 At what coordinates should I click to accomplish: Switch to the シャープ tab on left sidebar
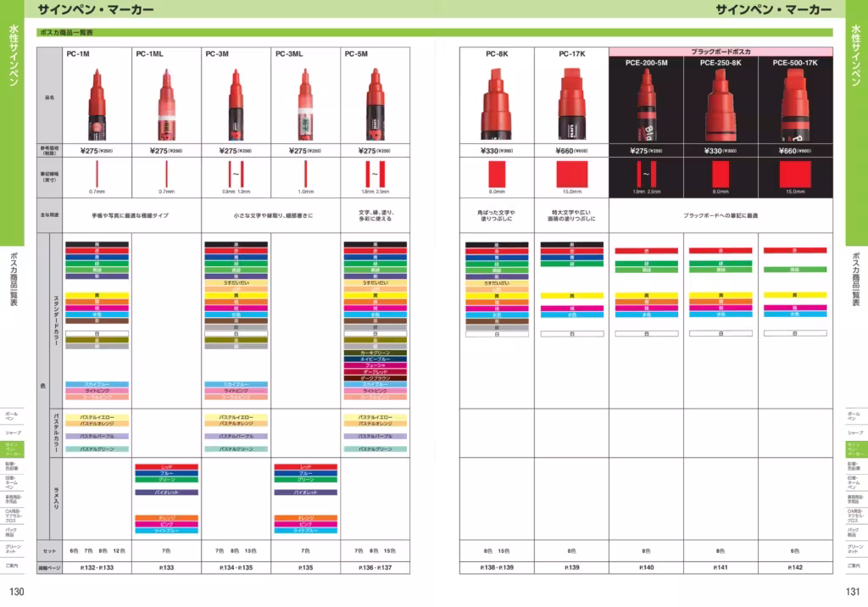point(11,432)
